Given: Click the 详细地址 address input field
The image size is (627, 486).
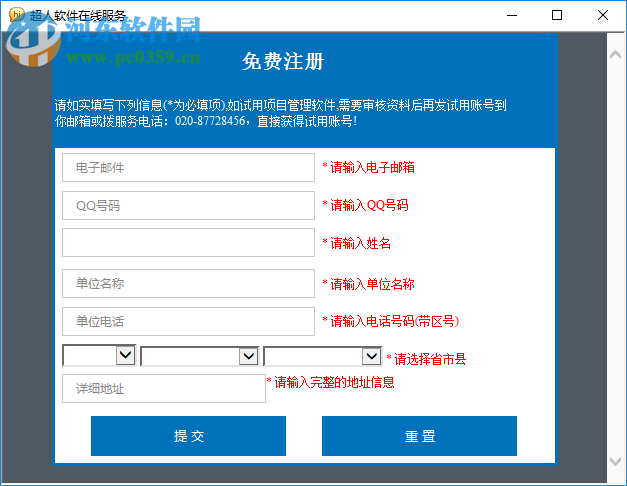Looking at the screenshot, I should 164,388.
